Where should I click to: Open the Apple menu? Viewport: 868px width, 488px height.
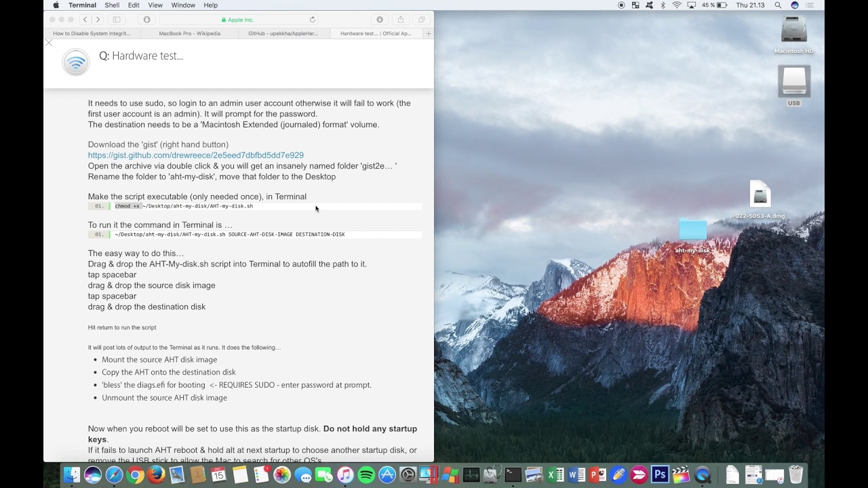tap(56, 5)
